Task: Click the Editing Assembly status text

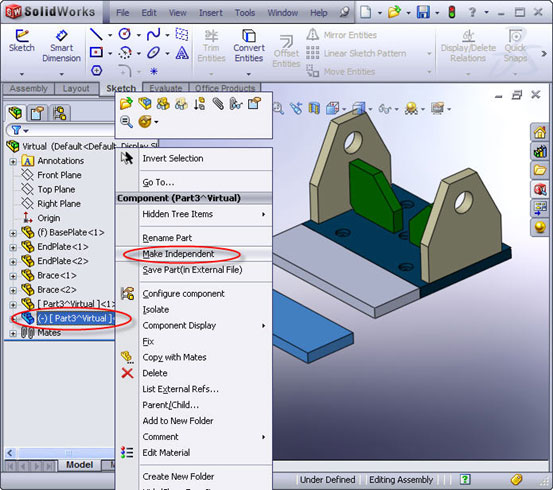Action: pyautogui.click(x=401, y=480)
